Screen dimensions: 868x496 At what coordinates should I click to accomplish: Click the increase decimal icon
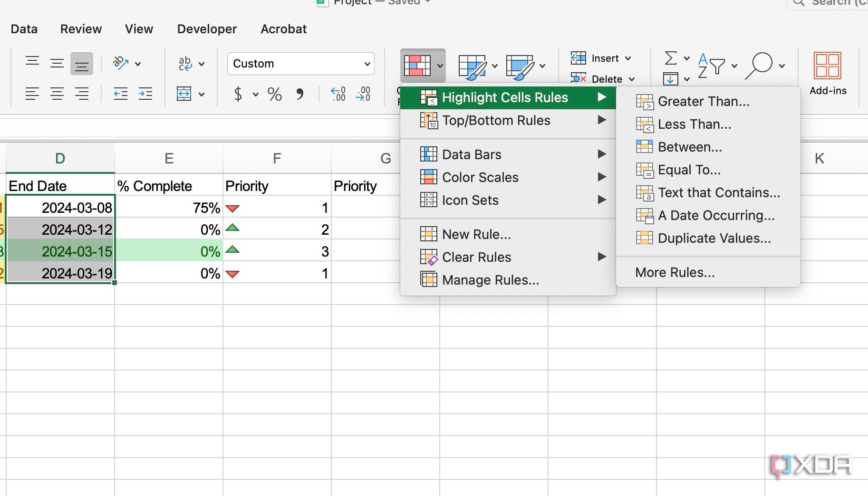pyautogui.click(x=338, y=94)
